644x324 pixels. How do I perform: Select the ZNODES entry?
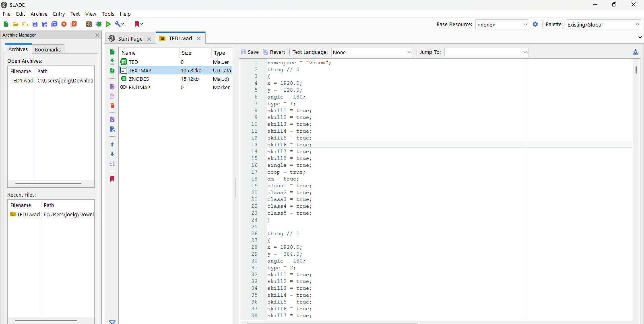175,79
